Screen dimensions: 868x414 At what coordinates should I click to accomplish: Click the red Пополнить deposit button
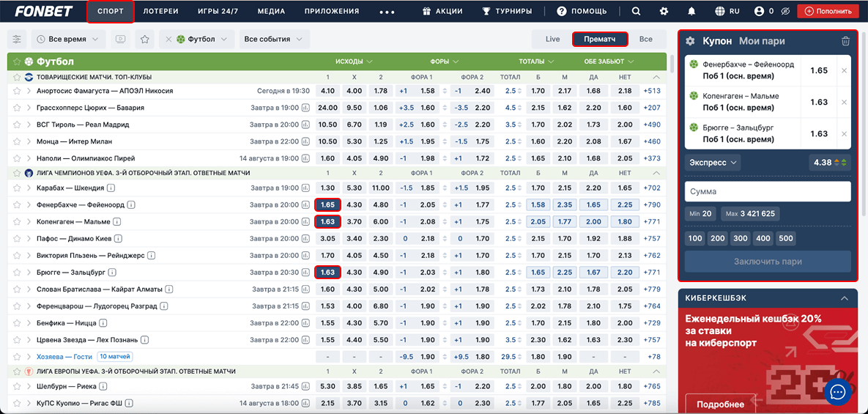click(x=828, y=12)
